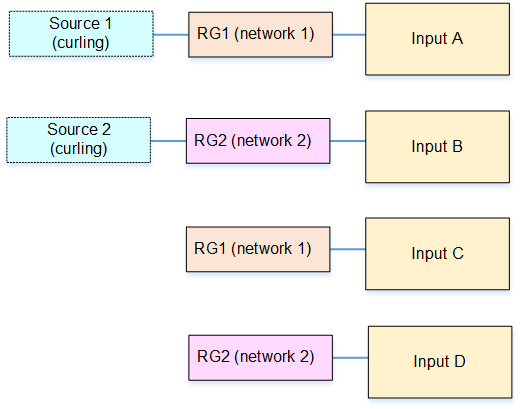
Task: Click connector between Source 2 and RG2
Action: pyautogui.click(x=168, y=141)
